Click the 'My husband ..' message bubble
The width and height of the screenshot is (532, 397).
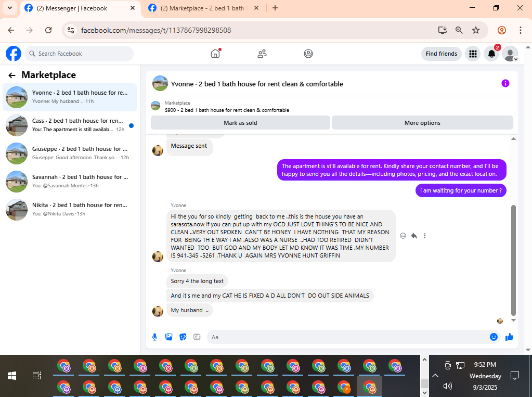point(190,310)
